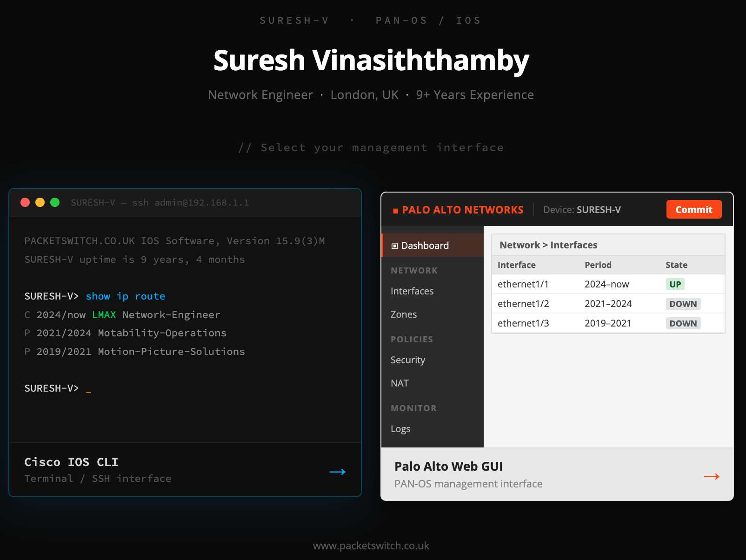Click the orange arrow on Palo Alto Web GUI card
746x560 pixels.
click(712, 476)
